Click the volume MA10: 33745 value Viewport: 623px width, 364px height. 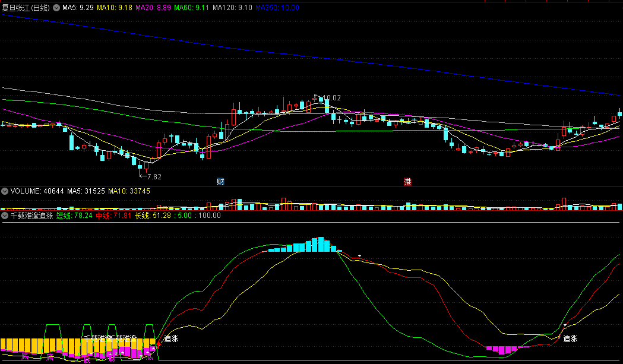pos(129,191)
